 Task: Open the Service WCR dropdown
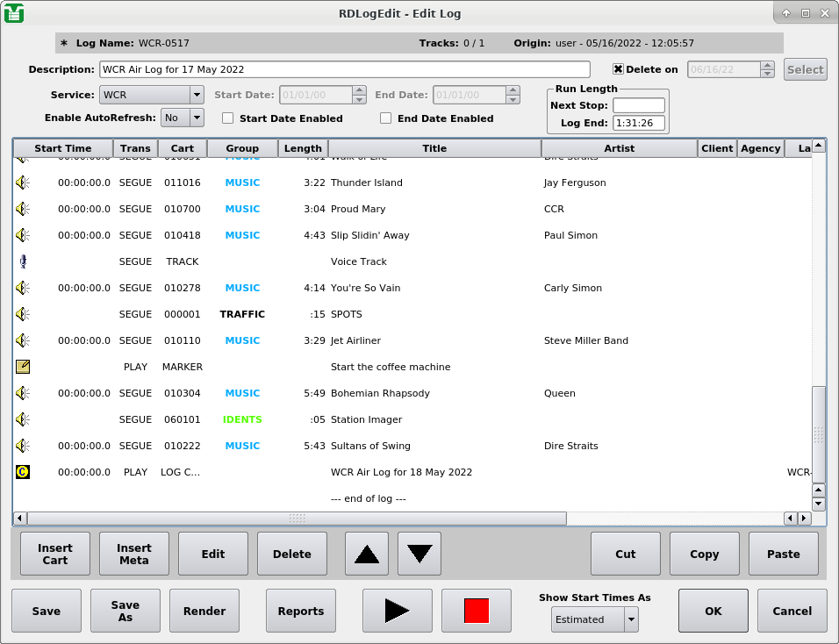tap(151, 95)
